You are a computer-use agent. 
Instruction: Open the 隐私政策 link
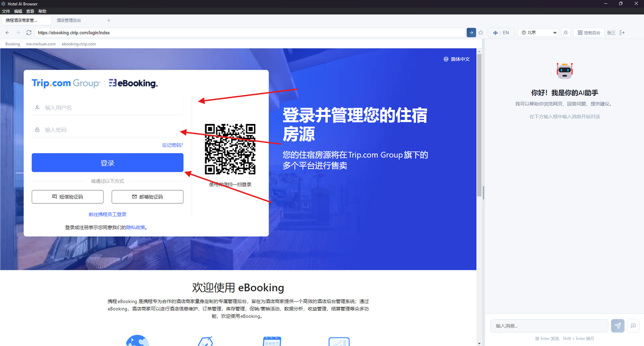[136, 228]
